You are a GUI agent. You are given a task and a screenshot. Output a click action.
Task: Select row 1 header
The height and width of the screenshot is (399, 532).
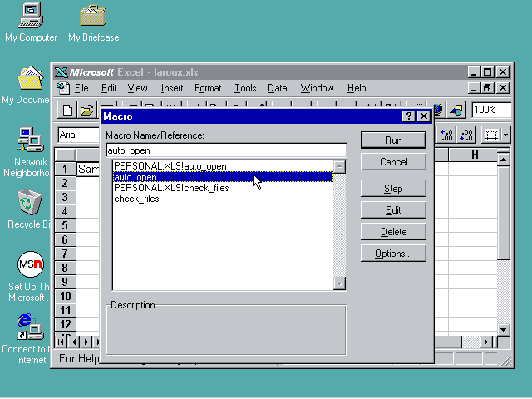click(x=65, y=169)
